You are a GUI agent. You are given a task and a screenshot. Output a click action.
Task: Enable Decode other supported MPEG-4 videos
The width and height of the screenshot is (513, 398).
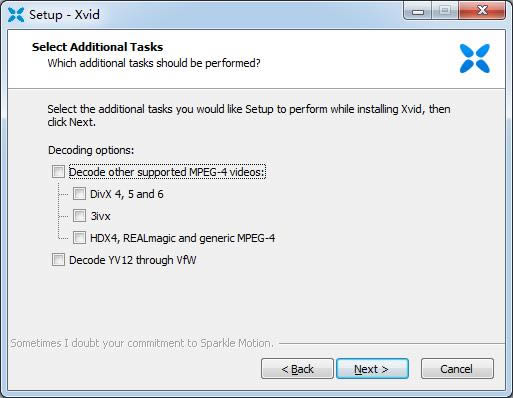coord(58,172)
